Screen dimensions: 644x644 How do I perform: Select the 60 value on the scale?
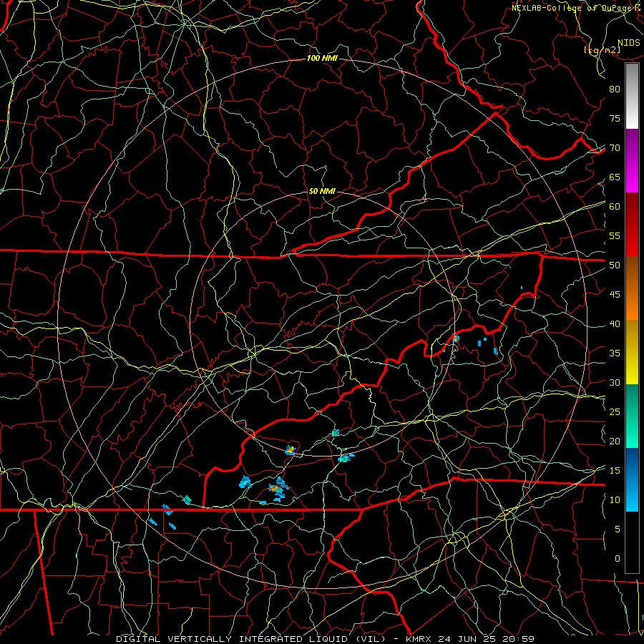(x=615, y=207)
